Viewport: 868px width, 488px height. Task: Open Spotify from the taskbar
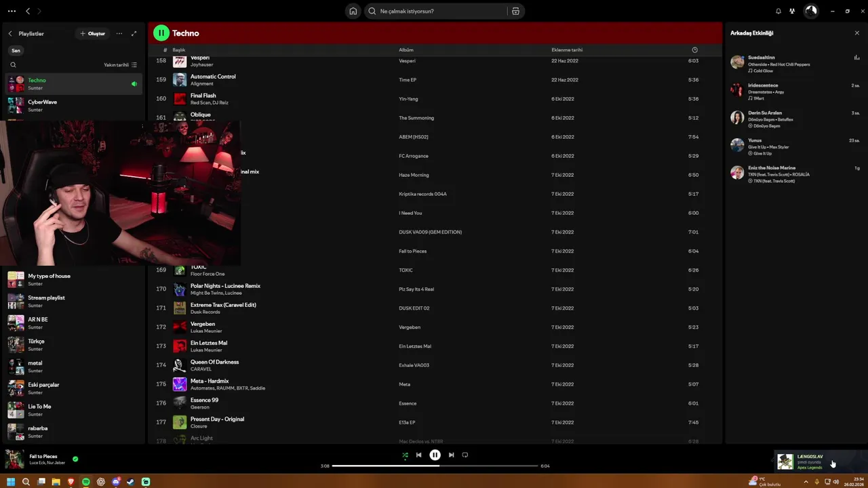[85, 482]
